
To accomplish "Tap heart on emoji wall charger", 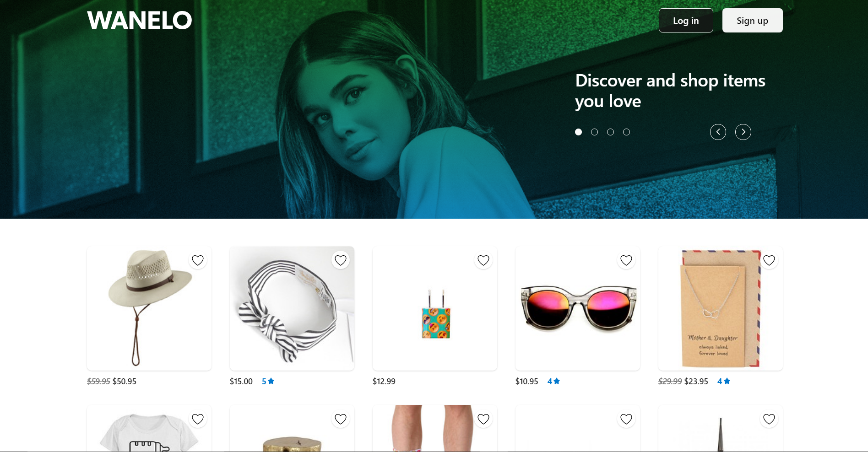I will pos(483,260).
